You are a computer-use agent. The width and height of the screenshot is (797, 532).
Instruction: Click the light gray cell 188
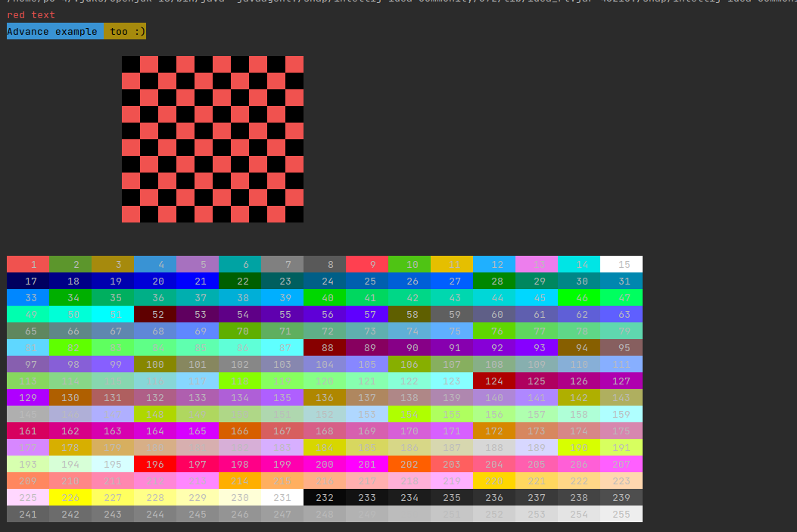(494, 448)
